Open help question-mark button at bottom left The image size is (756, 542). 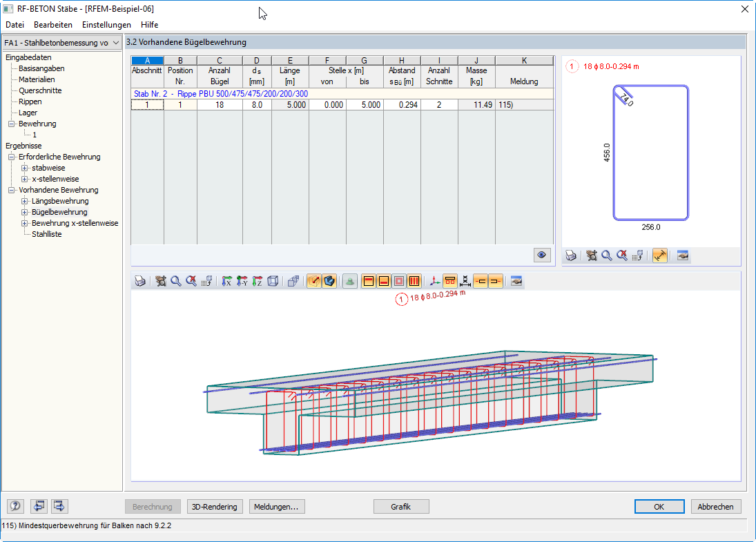[x=15, y=506]
